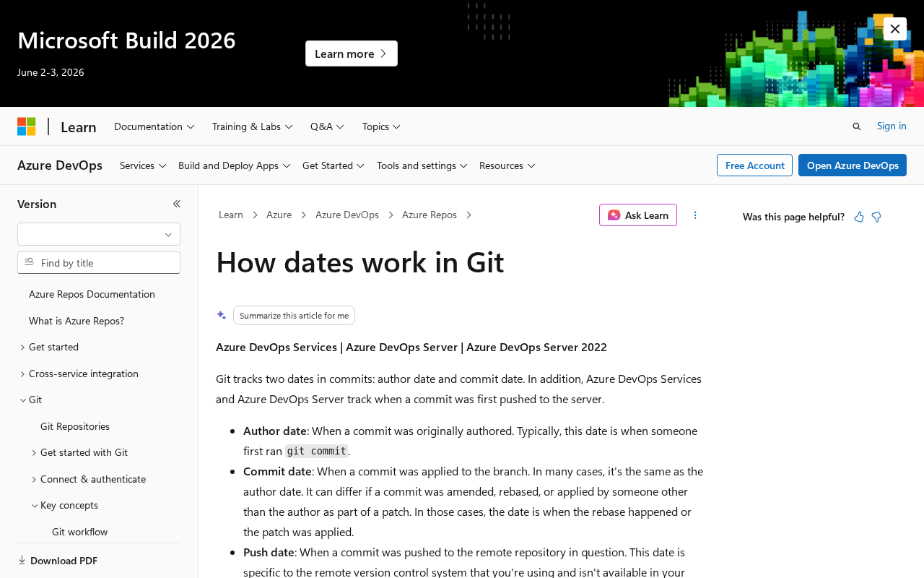Image resolution: width=924 pixels, height=578 pixels.
Task: Expand Get started with Git item
Action: tap(79, 452)
